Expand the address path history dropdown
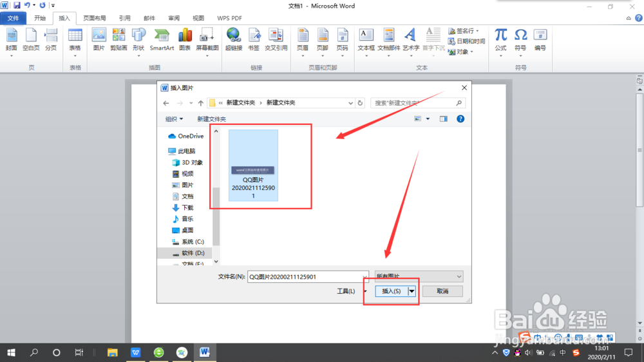644x362 pixels. pos(350,102)
